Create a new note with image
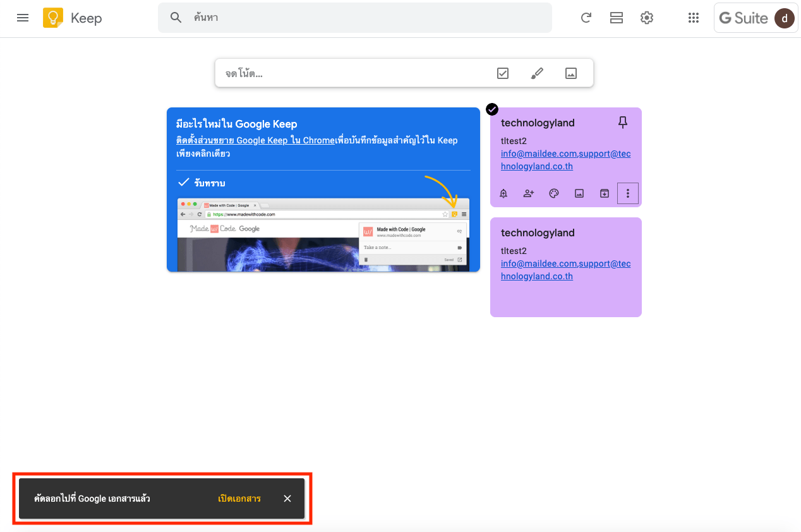The height and width of the screenshot is (532, 801). click(x=571, y=73)
